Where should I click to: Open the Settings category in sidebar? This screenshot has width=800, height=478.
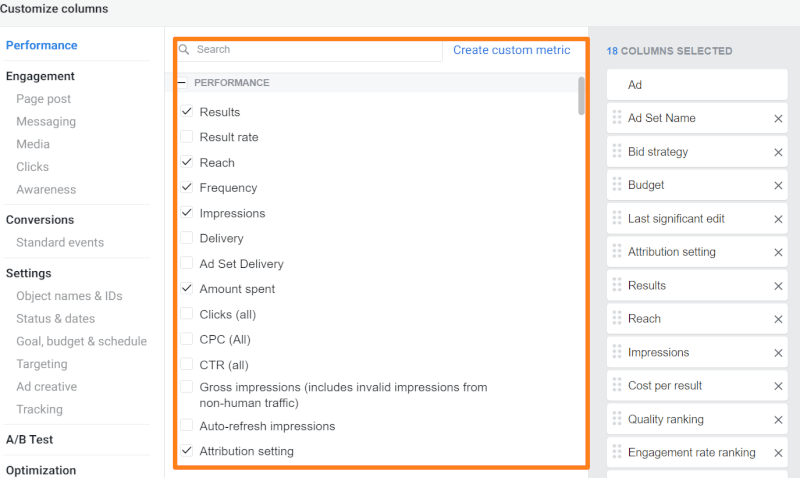click(x=29, y=273)
